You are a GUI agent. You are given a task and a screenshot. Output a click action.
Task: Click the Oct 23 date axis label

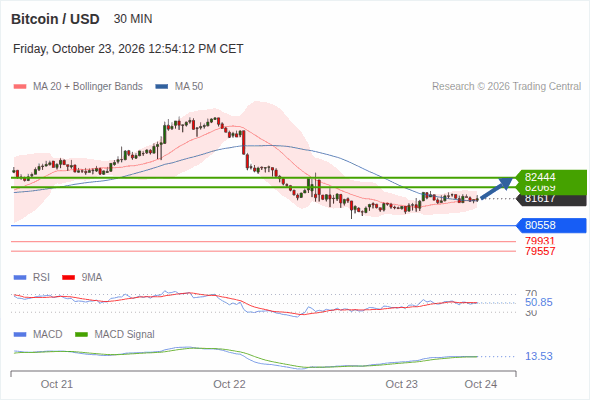[x=401, y=384]
